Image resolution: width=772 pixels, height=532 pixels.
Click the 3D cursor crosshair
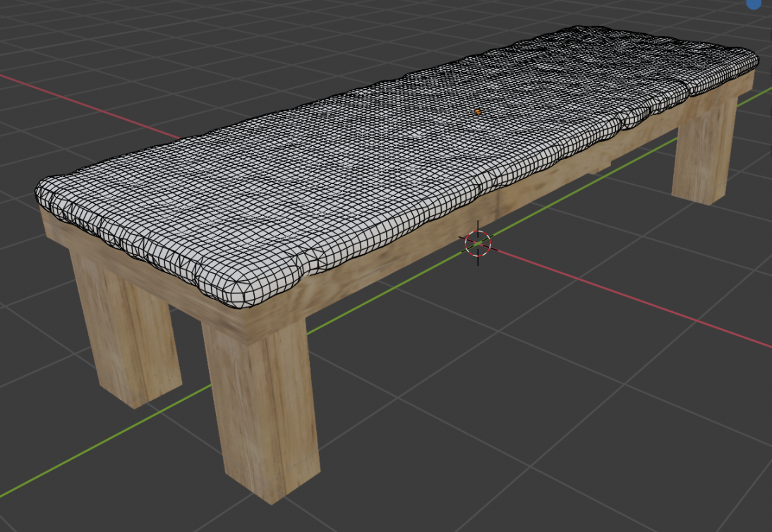click(x=478, y=243)
